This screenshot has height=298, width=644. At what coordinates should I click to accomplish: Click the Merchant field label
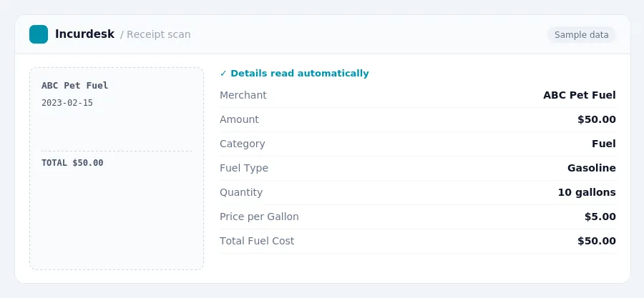pyautogui.click(x=243, y=95)
